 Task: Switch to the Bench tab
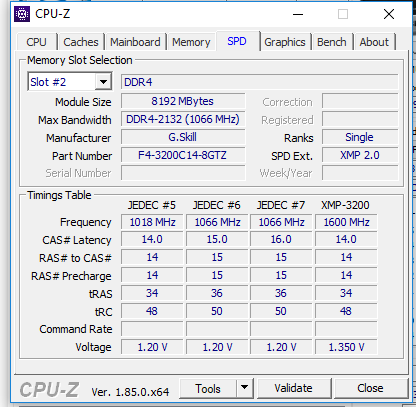[332, 42]
